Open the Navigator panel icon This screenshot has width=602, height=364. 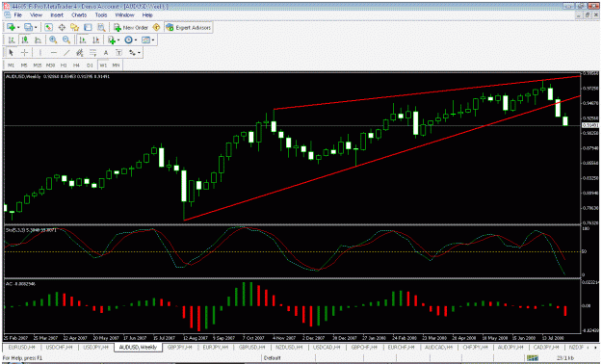74,27
